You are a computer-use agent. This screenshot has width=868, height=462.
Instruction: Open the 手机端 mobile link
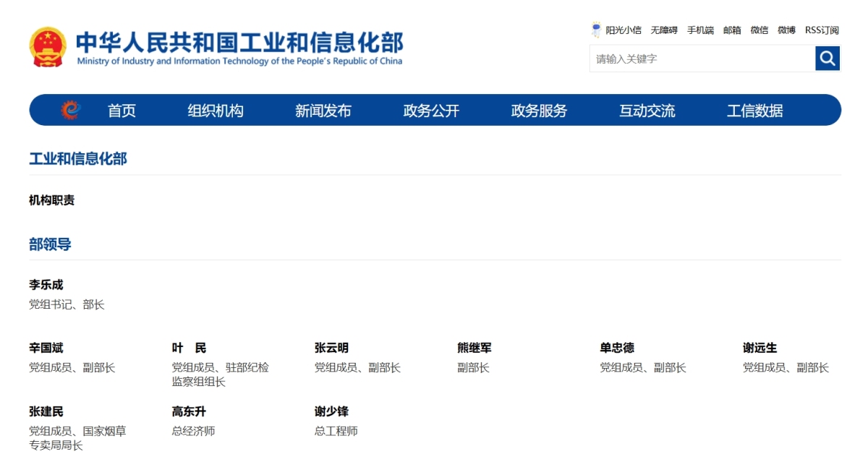(700, 30)
